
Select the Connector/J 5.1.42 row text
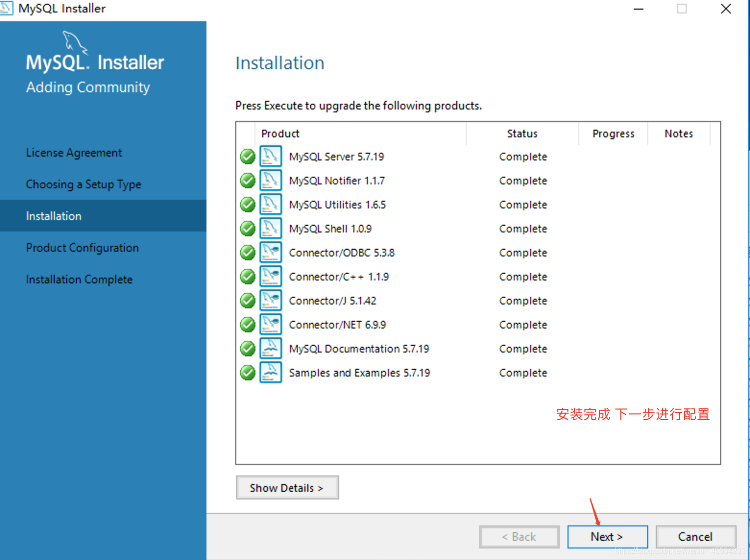tap(333, 301)
